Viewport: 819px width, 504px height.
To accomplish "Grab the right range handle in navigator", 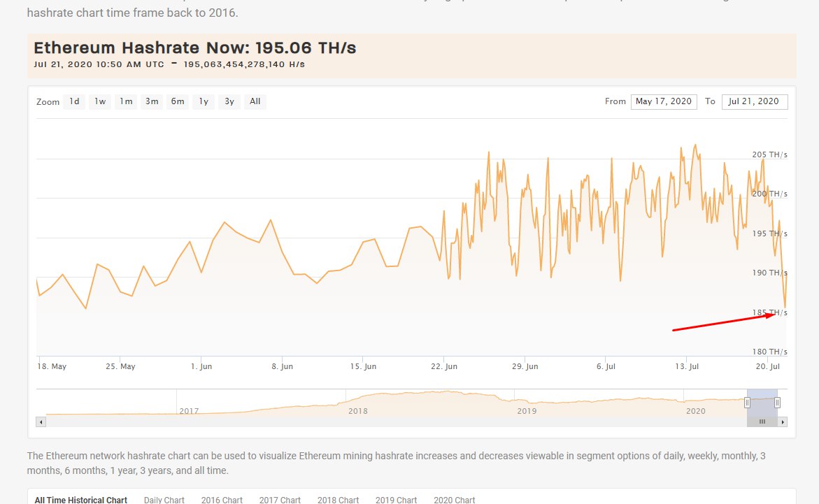I will [x=777, y=403].
